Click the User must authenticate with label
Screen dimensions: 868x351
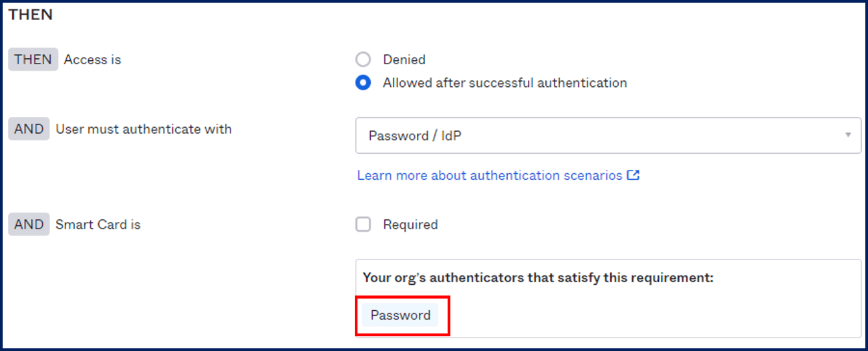pos(144,129)
